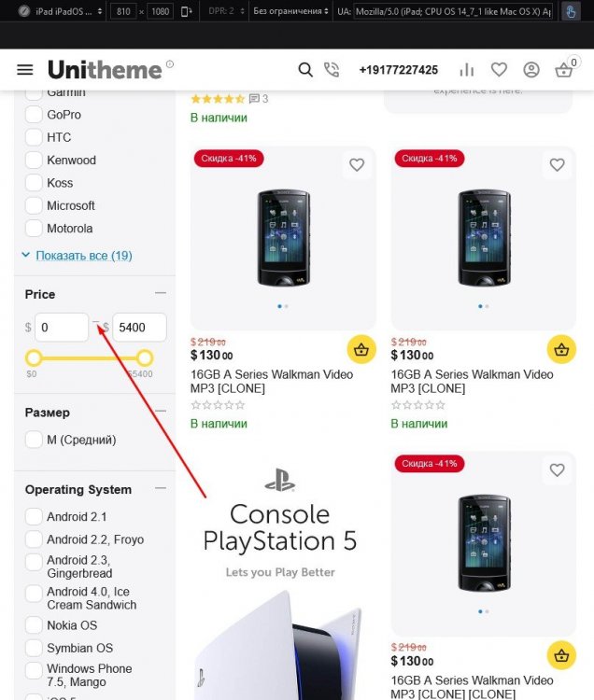594x700 pixels.
Task: Open the search magnifier icon
Action: (305, 70)
